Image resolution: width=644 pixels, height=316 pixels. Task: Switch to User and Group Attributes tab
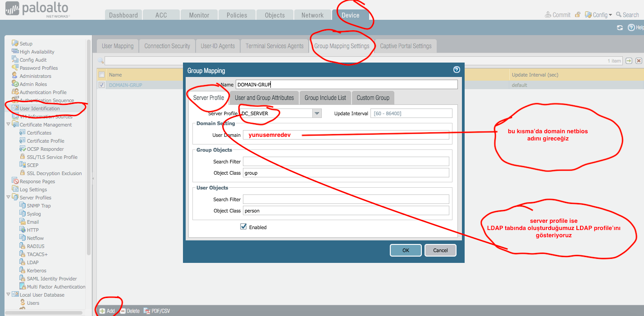click(x=264, y=98)
